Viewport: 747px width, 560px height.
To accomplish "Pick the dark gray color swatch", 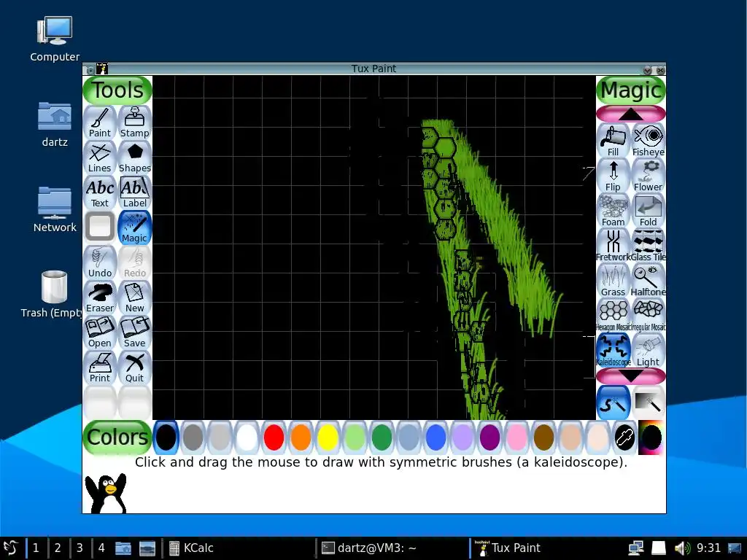I will pyautogui.click(x=193, y=437).
